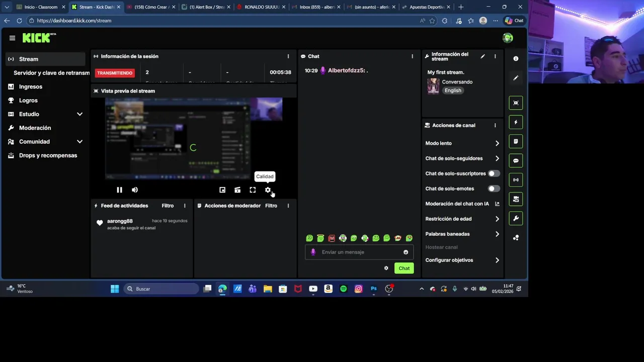Click the info icon in right sidebar
This screenshot has height=362, width=644.
(x=516, y=59)
